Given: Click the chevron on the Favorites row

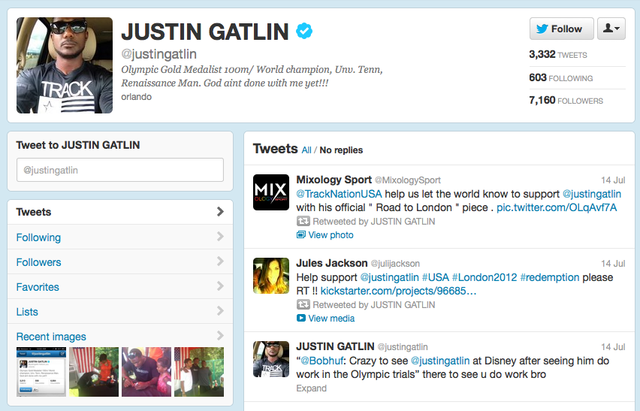Looking at the screenshot, I should [x=220, y=286].
